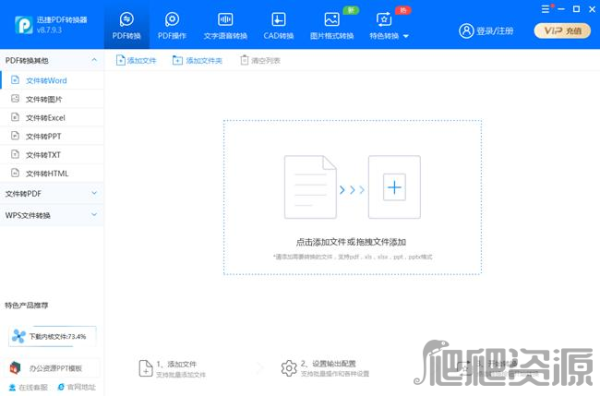
Task: Open the 图片格式转换 tab
Action: point(332,25)
